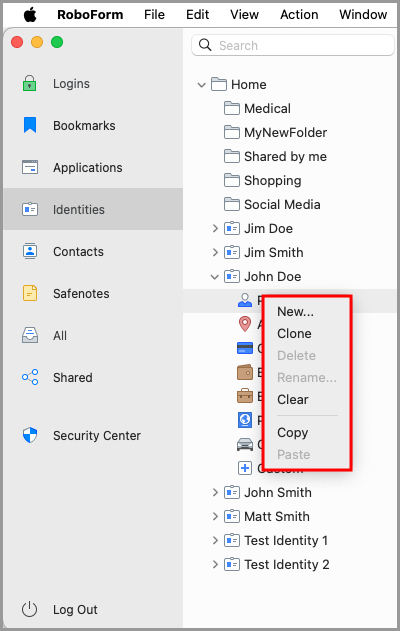This screenshot has height=631, width=400.
Task: Open the File menu
Action: point(155,15)
